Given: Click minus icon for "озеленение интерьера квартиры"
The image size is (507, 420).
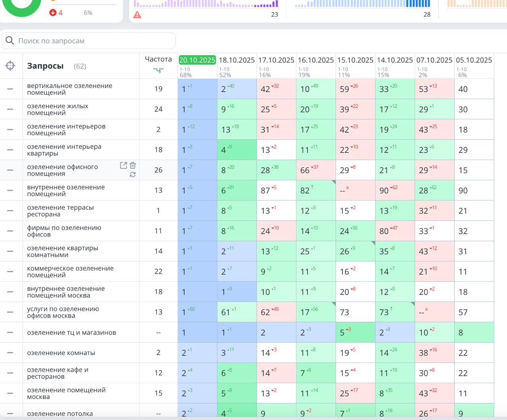Looking at the screenshot, I should coord(10,150).
